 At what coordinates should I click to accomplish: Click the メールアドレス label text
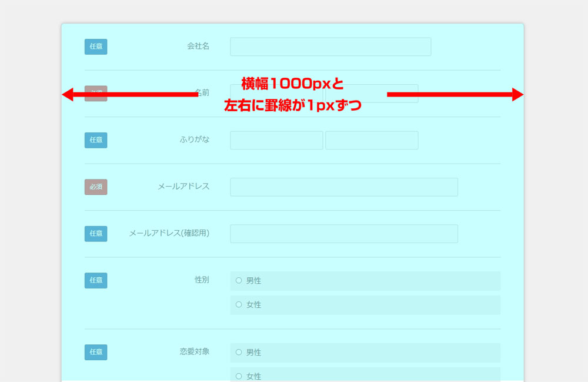coord(183,187)
